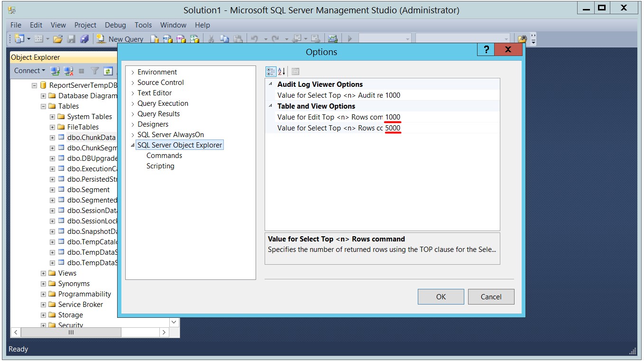
Task: Expand the Views folder in Object Explorer
Action: pos(43,273)
